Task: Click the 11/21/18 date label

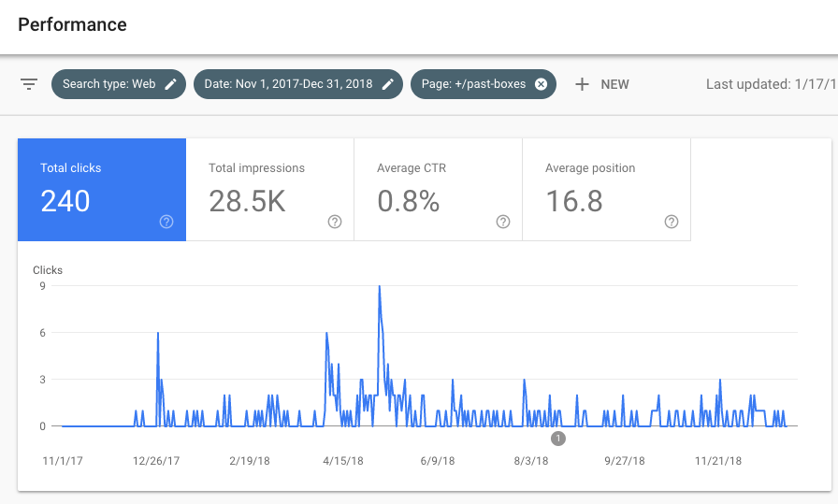Action: click(x=718, y=461)
